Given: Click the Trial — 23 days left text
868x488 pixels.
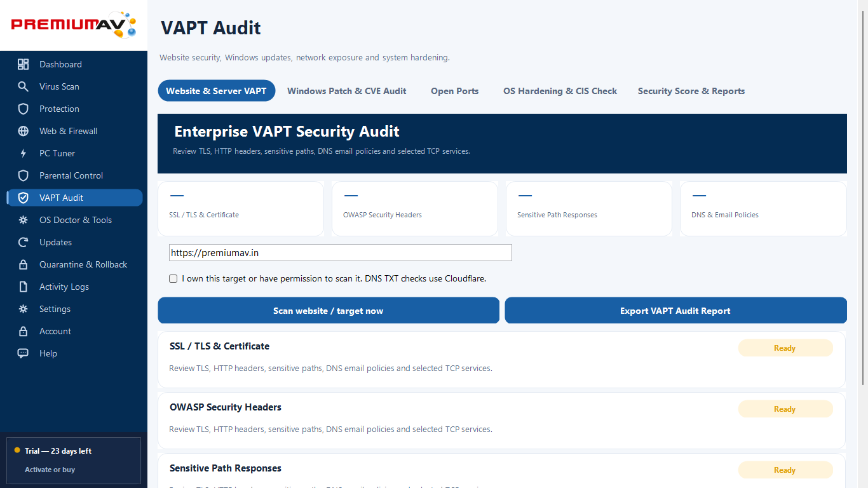Looking at the screenshot, I should pos(58,451).
